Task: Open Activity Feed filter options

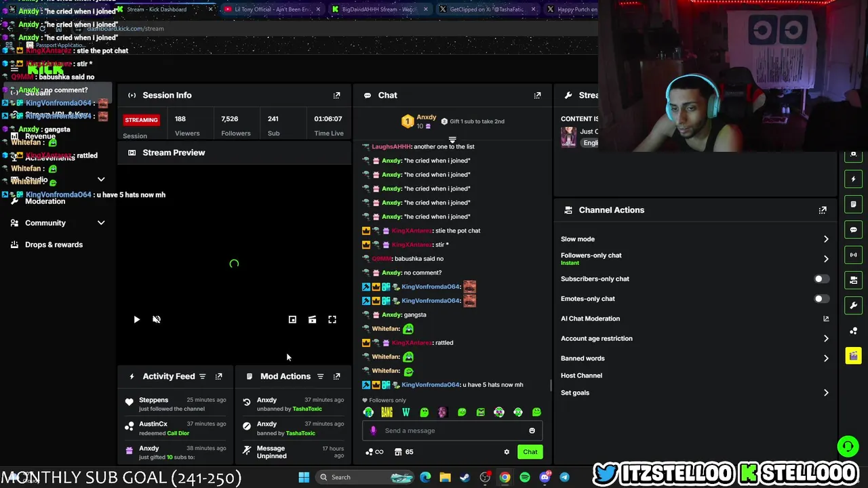Action: click(202, 376)
